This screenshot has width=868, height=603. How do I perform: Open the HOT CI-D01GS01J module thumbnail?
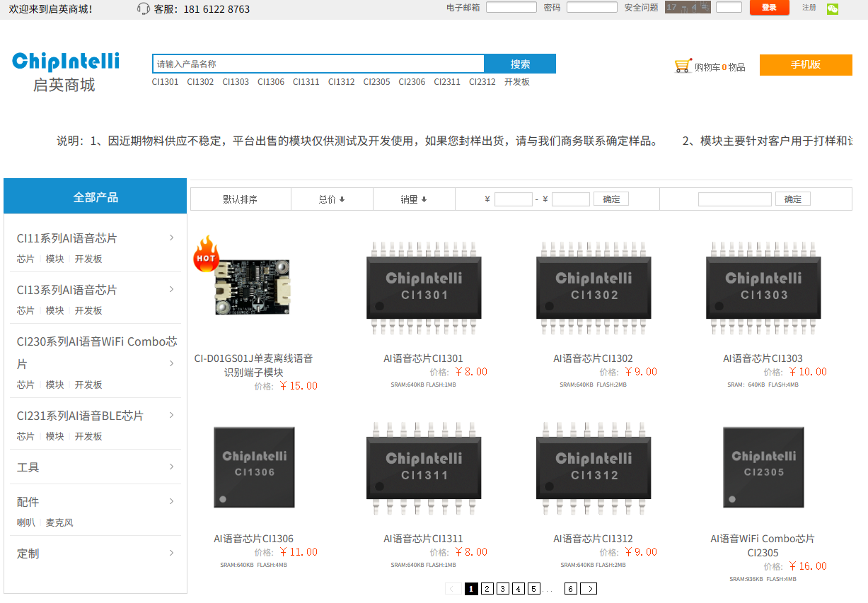[253, 286]
